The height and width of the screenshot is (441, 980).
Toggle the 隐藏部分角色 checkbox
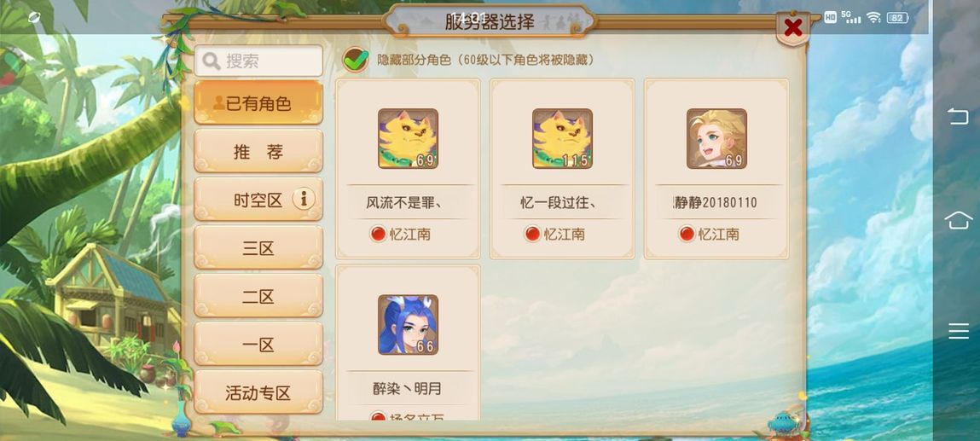coord(355,60)
